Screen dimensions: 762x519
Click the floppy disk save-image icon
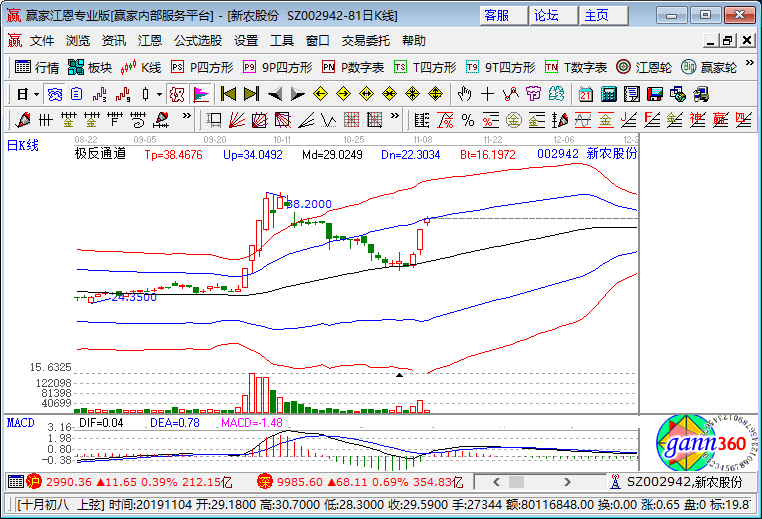tap(655, 94)
